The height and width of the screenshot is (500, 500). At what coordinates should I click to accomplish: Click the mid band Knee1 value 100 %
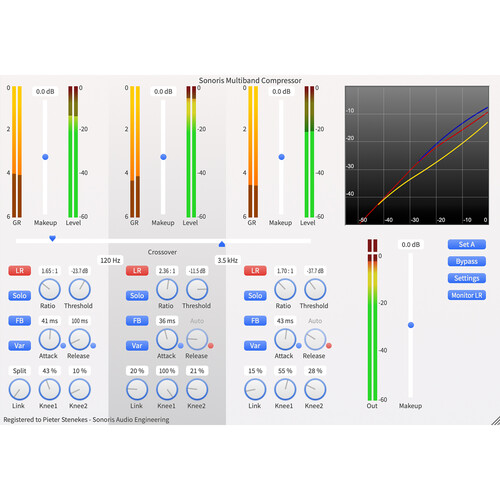click(x=167, y=371)
